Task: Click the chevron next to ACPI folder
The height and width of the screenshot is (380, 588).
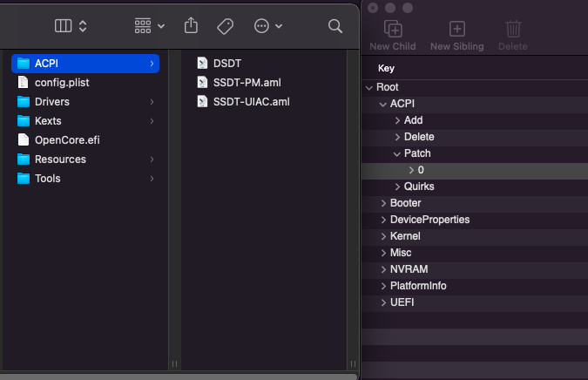Action: (x=152, y=64)
